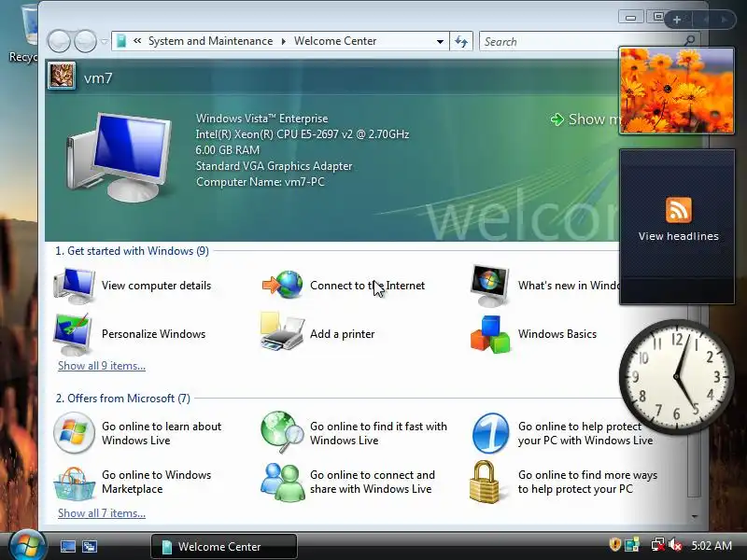This screenshot has height=560, width=747.
Task: Open recent pages dropdown next to Forward
Action: tap(105, 42)
